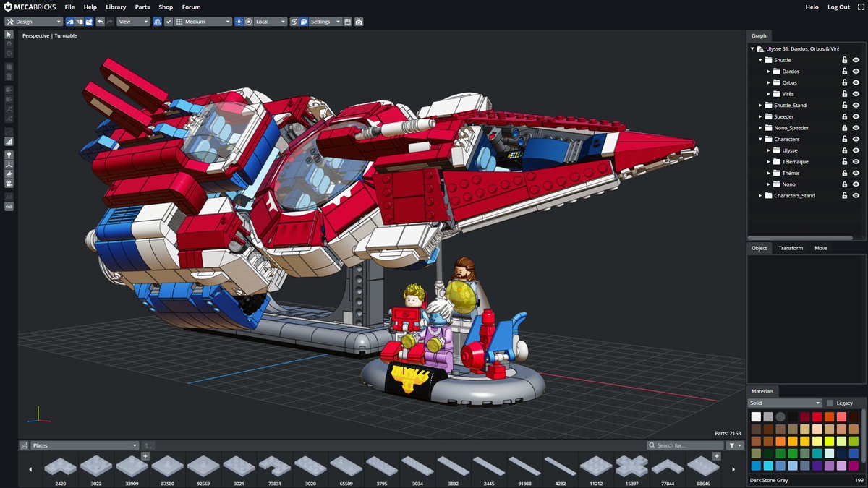Collapse the Characters folder in Graph
Image resolution: width=868 pixels, height=488 pixels.
click(x=760, y=139)
